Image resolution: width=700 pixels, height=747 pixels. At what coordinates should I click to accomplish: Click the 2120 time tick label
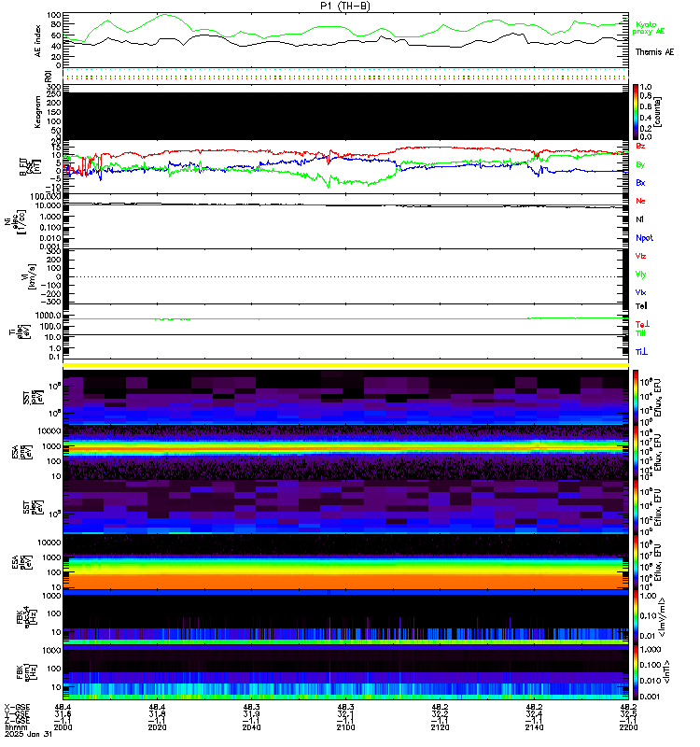point(440,727)
